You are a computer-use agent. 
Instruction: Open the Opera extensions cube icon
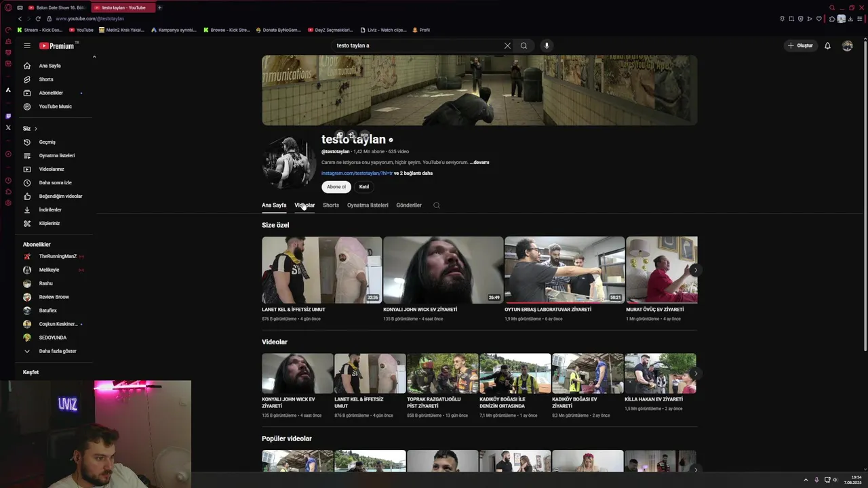pos(832,19)
